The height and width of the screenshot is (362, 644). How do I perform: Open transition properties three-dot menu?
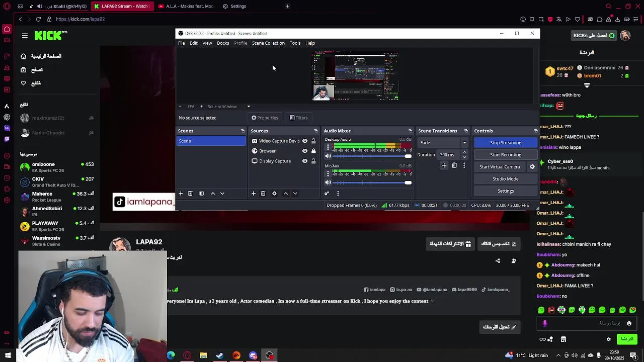click(x=464, y=165)
